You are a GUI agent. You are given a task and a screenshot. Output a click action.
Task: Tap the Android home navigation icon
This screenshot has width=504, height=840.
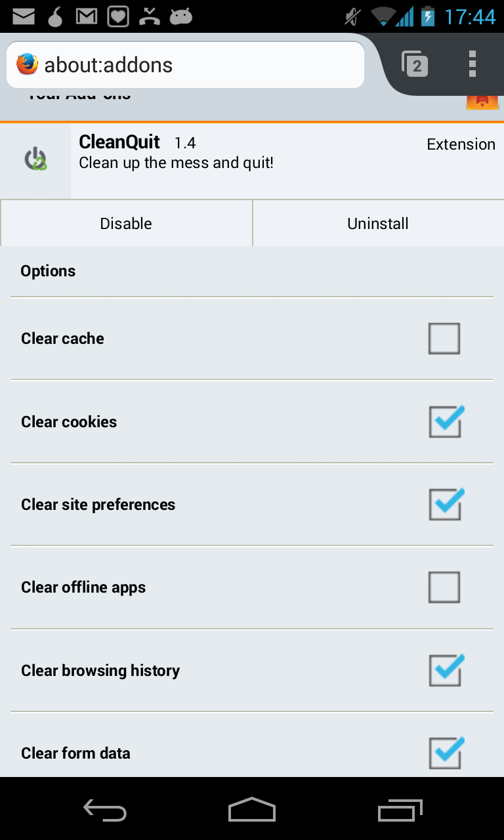click(x=252, y=810)
